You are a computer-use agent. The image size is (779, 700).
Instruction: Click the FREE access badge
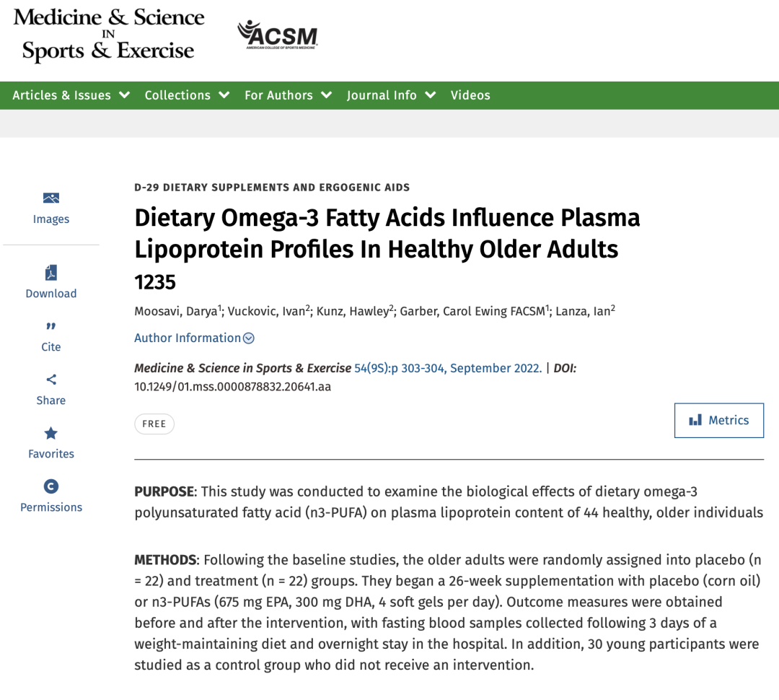click(154, 424)
